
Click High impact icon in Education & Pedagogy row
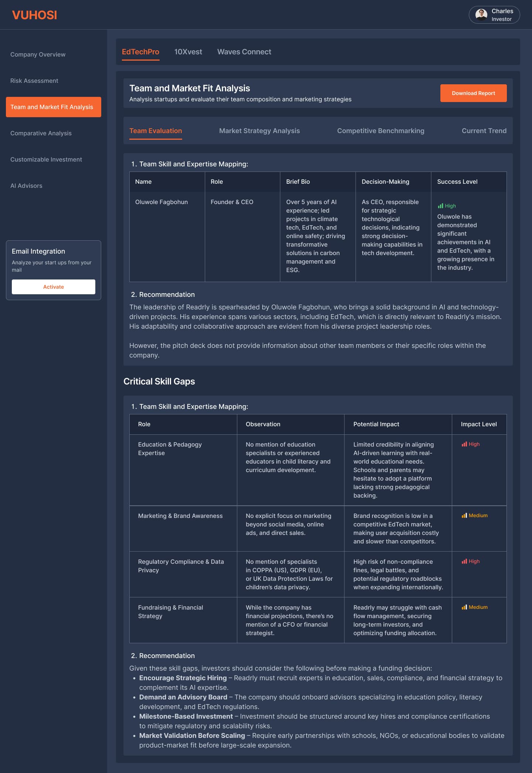(464, 444)
